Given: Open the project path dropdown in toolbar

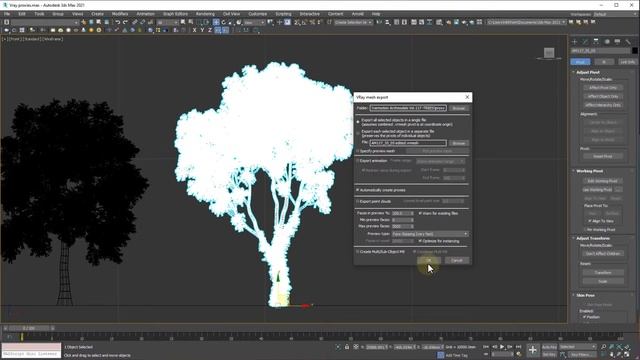Looking at the screenshot, I should coord(526,22).
